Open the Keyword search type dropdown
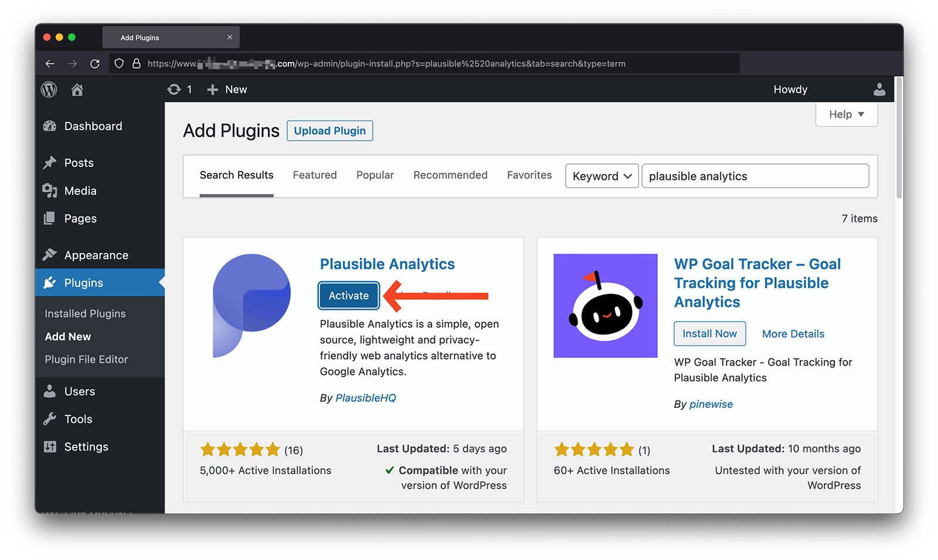 (601, 176)
